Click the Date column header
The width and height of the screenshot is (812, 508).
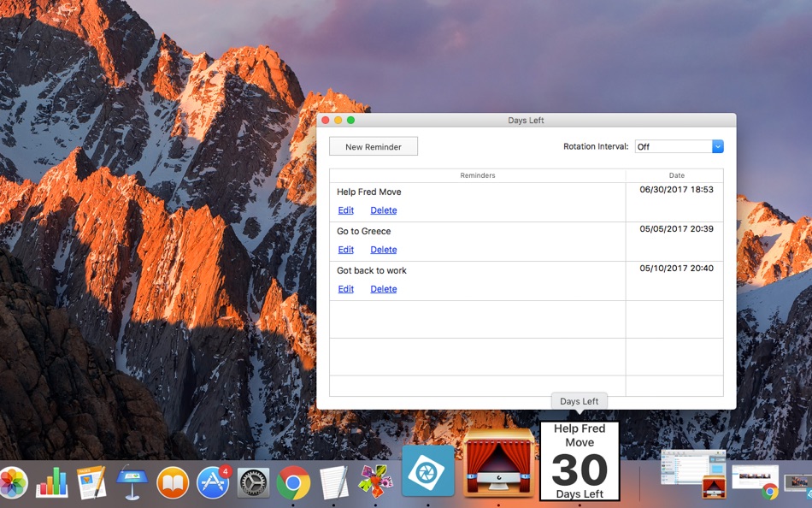click(674, 175)
